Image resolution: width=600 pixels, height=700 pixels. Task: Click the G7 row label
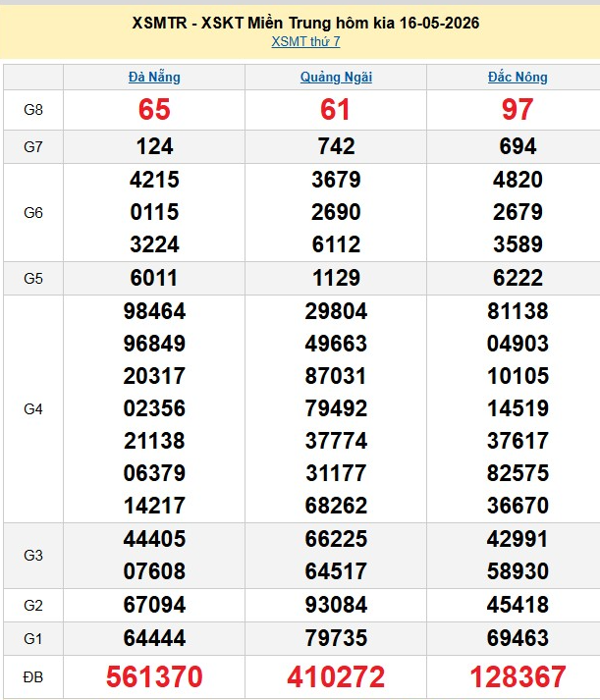point(33,147)
